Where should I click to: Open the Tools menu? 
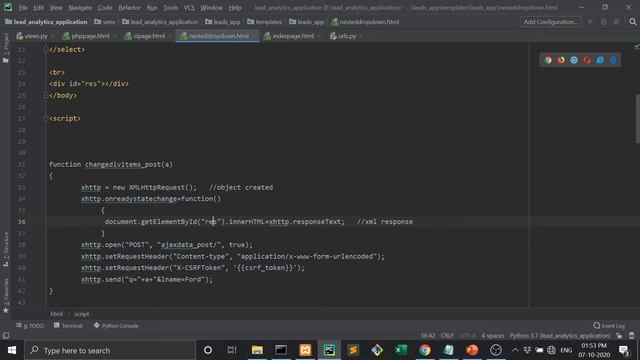click(170, 8)
